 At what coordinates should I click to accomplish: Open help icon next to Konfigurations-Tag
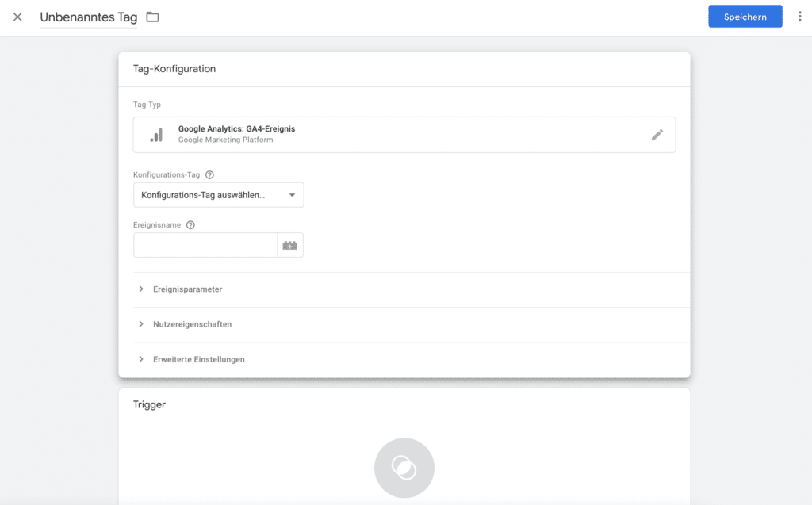pos(209,175)
